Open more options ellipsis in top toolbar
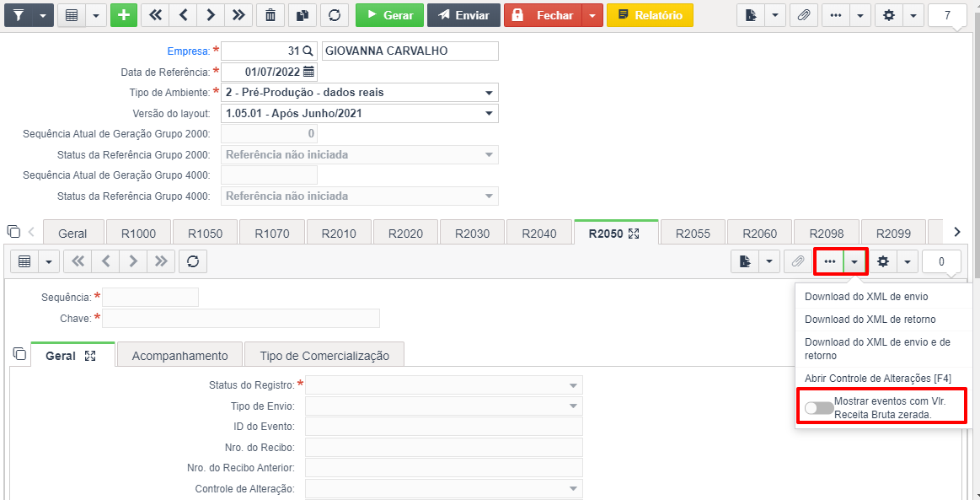 (x=836, y=16)
